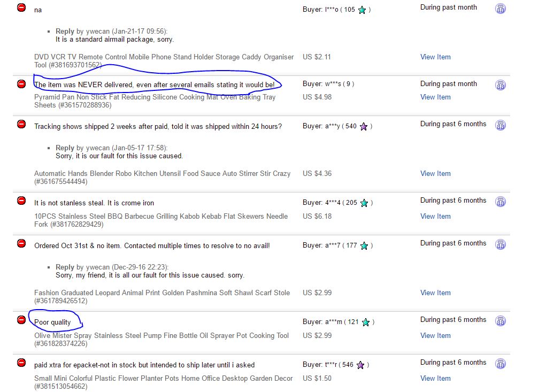546x392 pixels.
Task: Click the profile icon in buyer a***7 row
Action: point(501,244)
